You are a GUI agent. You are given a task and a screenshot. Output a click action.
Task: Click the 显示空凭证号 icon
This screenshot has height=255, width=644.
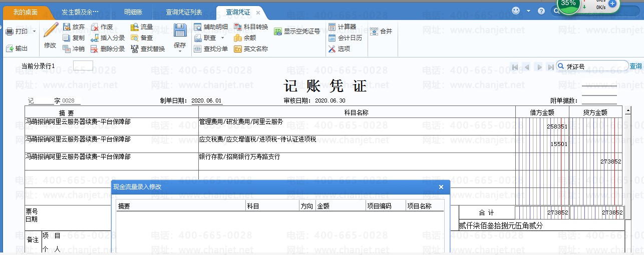[278, 31]
